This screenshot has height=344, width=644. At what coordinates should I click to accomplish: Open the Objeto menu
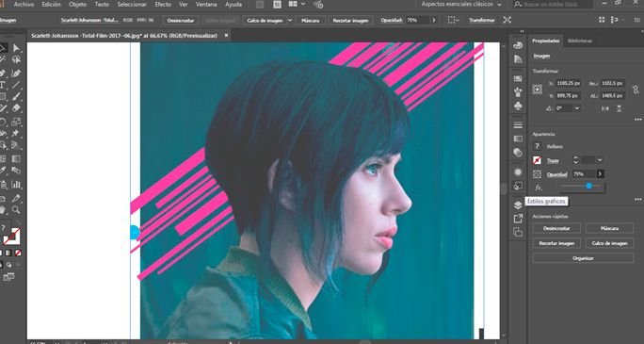[77, 4]
